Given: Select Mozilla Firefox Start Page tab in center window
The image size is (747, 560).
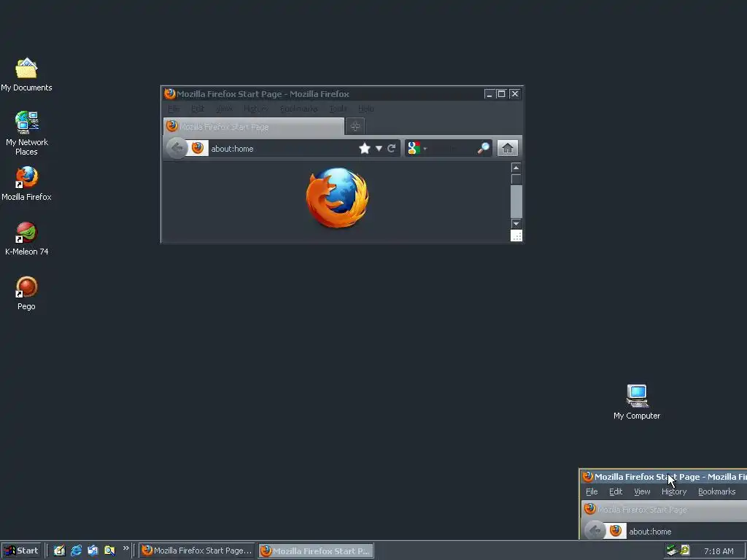Looking at the screenshot, I should [254, 127].
